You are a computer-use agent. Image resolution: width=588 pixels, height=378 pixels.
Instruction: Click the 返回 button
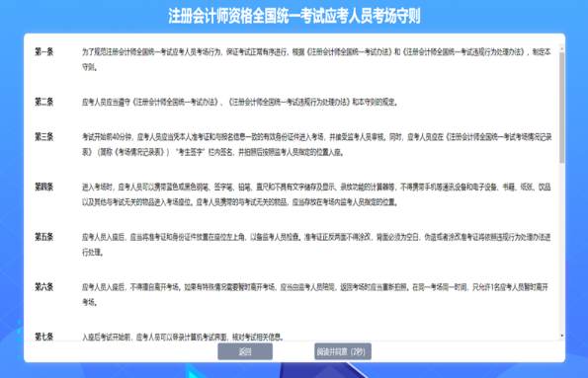(x=245, y=351)
